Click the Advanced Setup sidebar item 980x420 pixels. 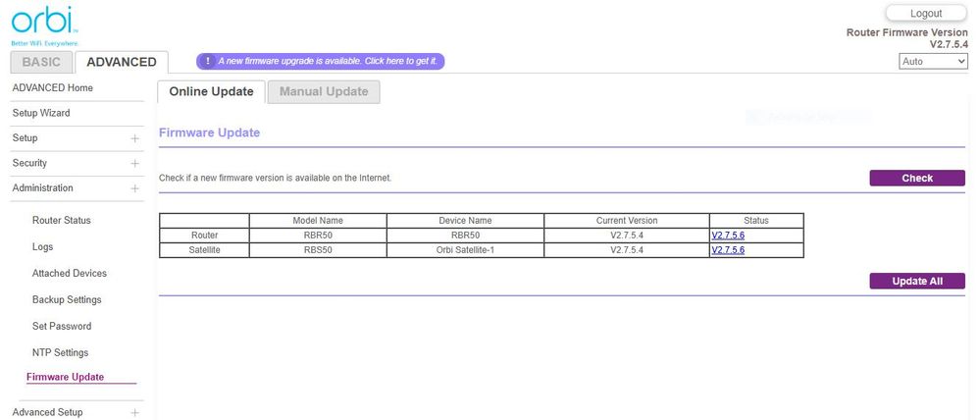(x=47, y=412)
